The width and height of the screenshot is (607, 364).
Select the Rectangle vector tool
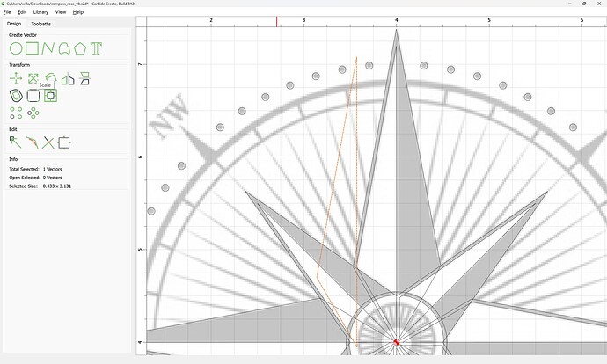point(32,48)
